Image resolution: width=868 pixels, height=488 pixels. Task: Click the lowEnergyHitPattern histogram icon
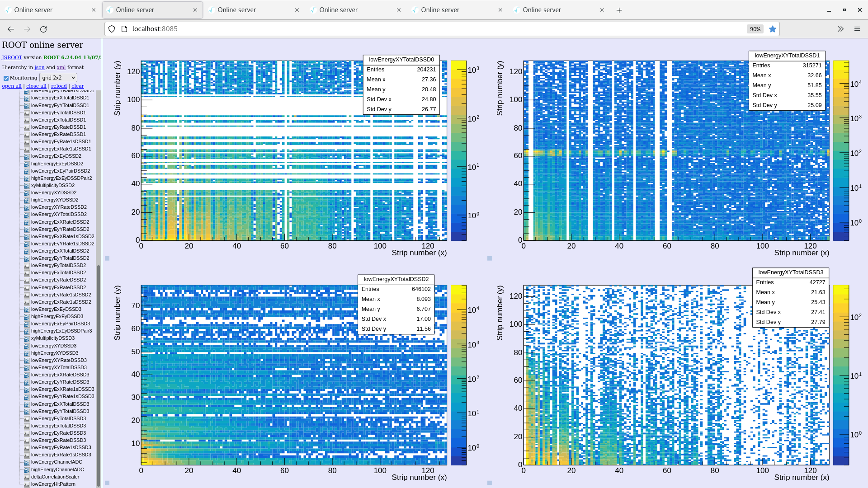[x=26, y=484]
